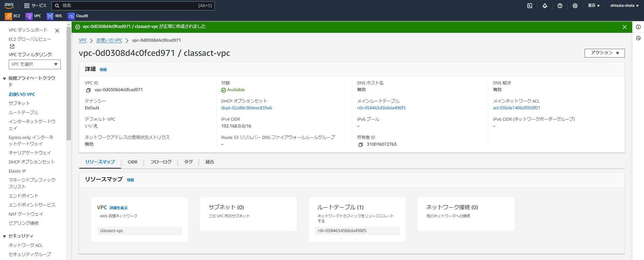Open NAT ゲートウェイ in sidebar

pos(26,214)
